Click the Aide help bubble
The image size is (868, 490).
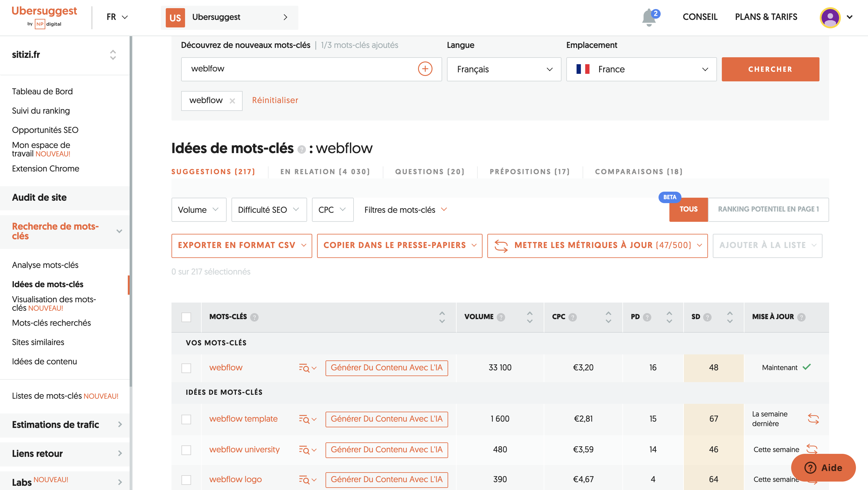coord(823,468)
